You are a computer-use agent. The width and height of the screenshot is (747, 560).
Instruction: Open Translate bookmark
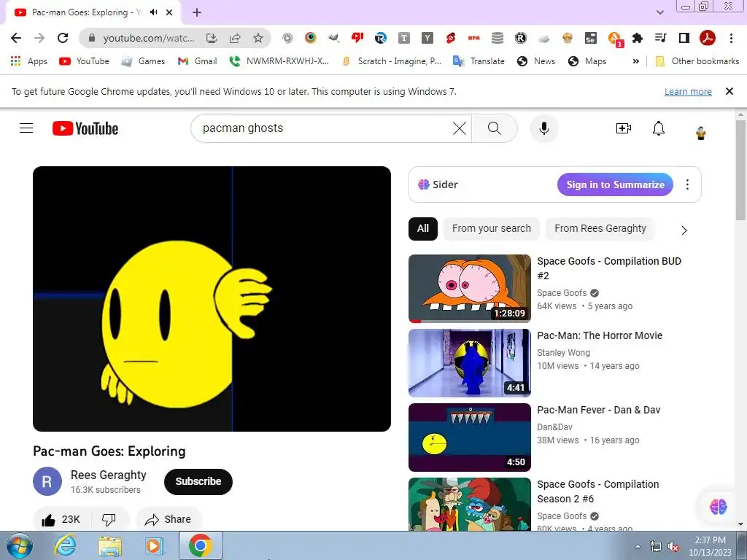(x=479, y=61)
